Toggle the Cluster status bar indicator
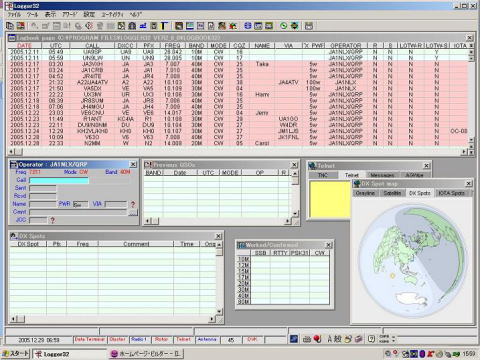 (117, 339)
